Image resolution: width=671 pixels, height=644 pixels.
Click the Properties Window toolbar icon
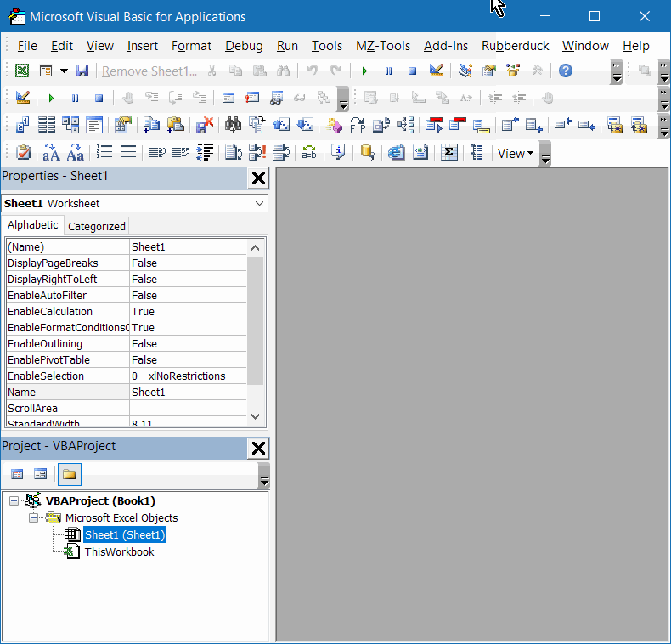[x=488, y=71]
